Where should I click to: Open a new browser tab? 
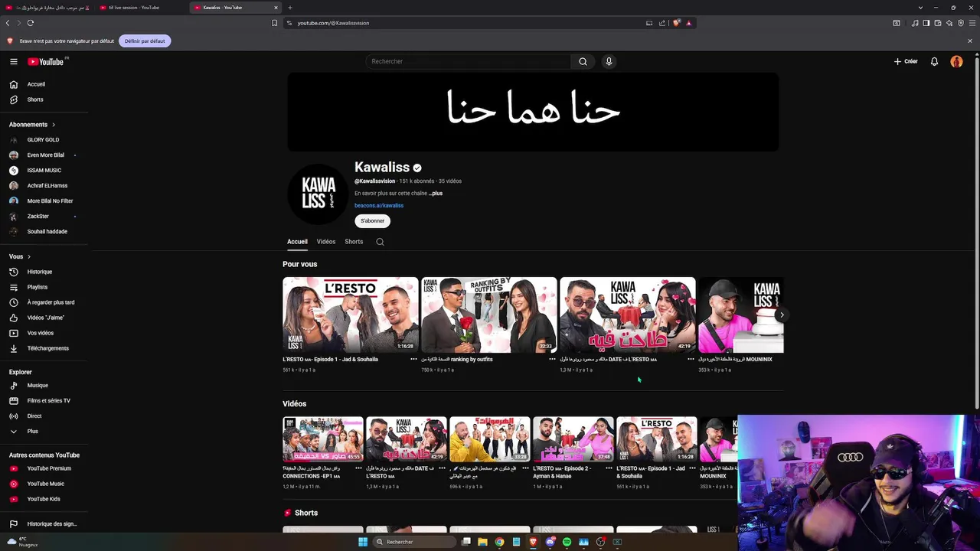(x=289, y=8)
